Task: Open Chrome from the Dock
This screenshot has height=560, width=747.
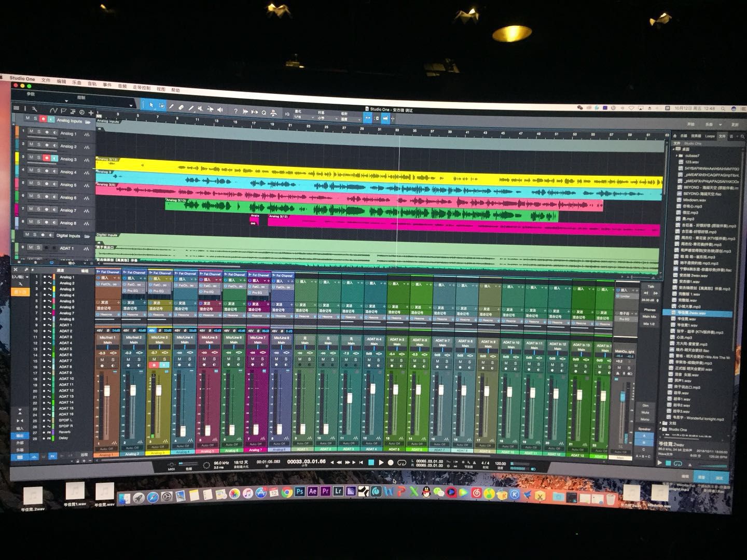Action: (287, 493)
